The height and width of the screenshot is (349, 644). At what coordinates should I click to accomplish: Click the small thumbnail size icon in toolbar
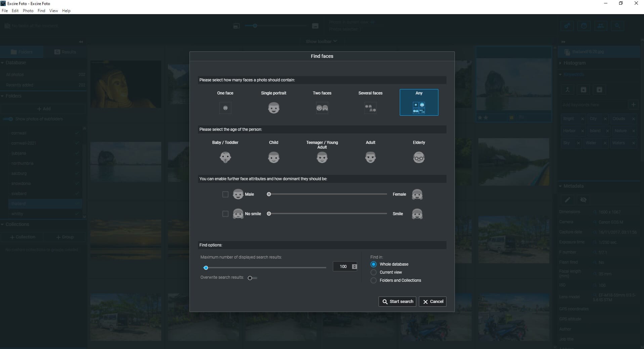(x=237, y=26)
